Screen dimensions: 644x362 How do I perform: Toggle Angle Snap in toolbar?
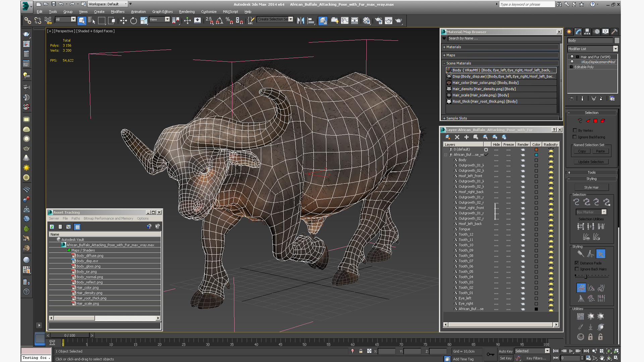[219, 21]
